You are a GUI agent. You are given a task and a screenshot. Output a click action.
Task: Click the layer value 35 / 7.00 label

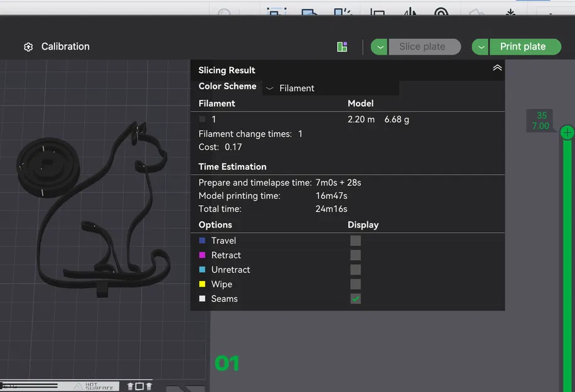coord(540,120)
